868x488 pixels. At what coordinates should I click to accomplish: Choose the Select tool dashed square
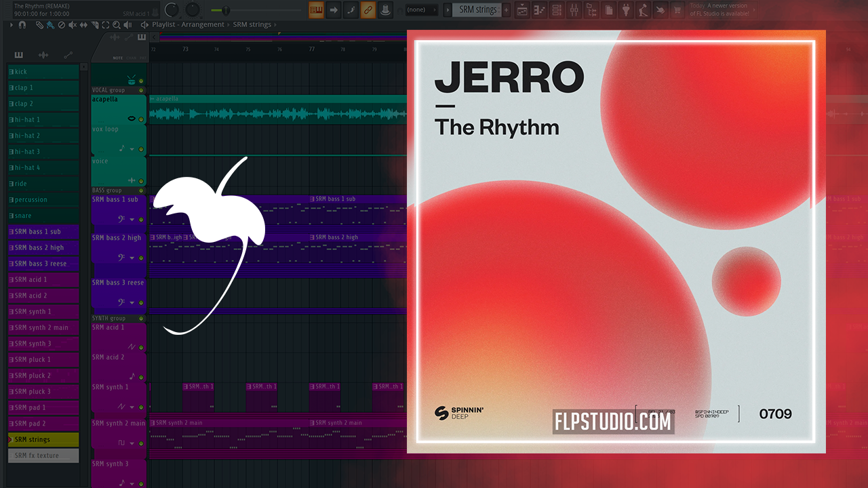(106, 24)
